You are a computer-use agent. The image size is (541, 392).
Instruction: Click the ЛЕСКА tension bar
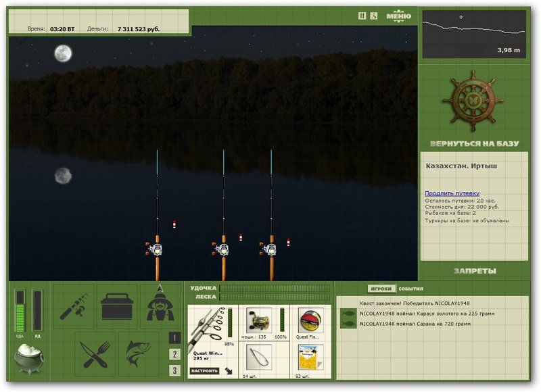(x=275, y=297)
